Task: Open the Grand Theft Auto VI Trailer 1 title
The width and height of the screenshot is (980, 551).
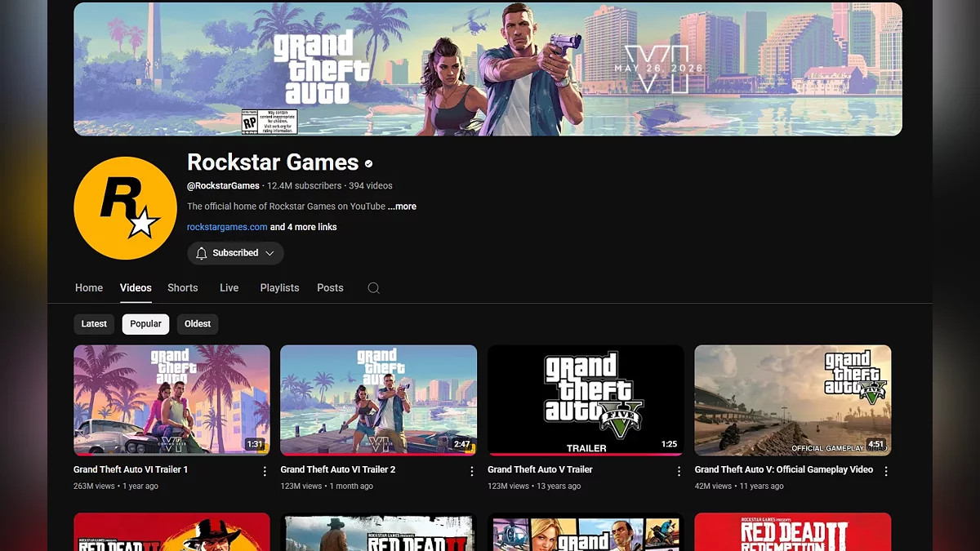Action: point(131,469)
